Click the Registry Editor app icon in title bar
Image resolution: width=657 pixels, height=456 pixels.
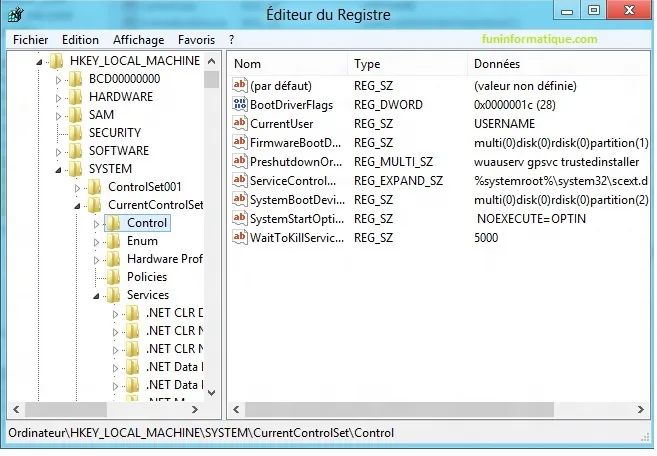click(16, 15)
